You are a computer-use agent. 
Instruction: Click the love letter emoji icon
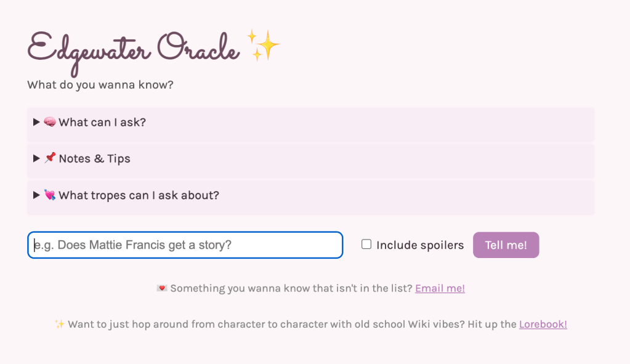pos(162,288)
